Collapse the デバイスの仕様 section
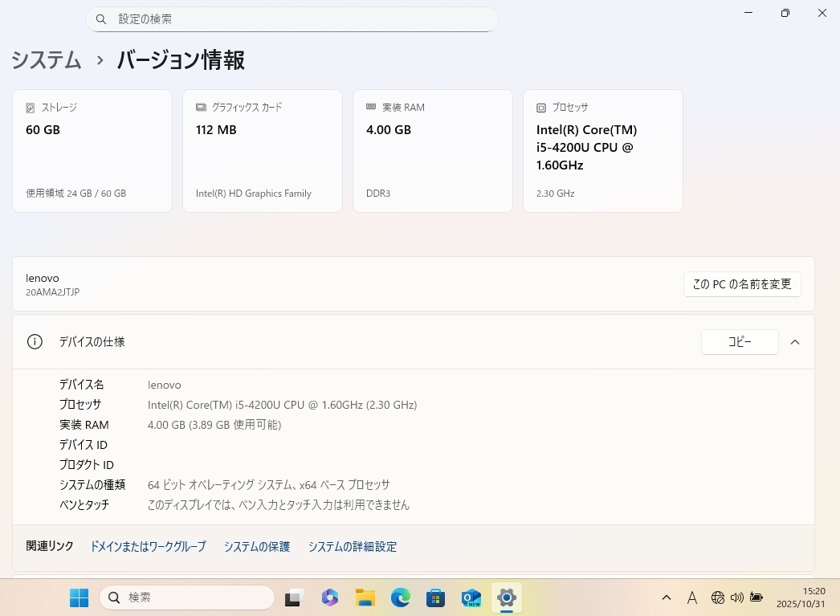Viewport: 840px width, 616px height. (x=795, y=342)
